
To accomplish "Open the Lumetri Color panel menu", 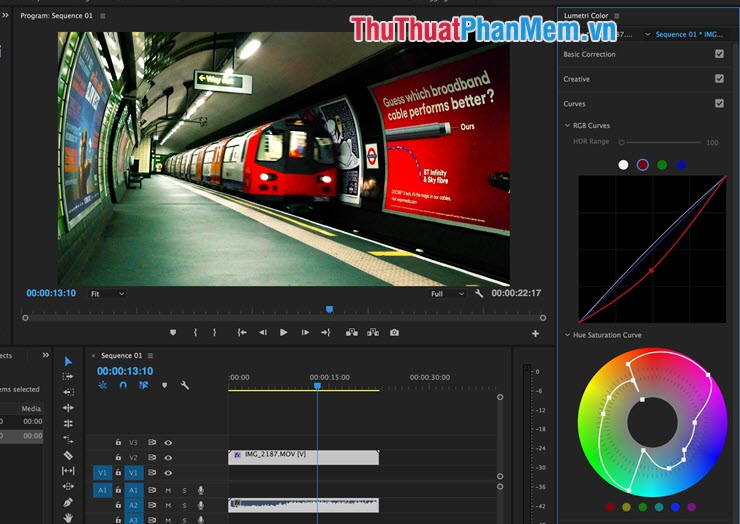I will (617, 16).
